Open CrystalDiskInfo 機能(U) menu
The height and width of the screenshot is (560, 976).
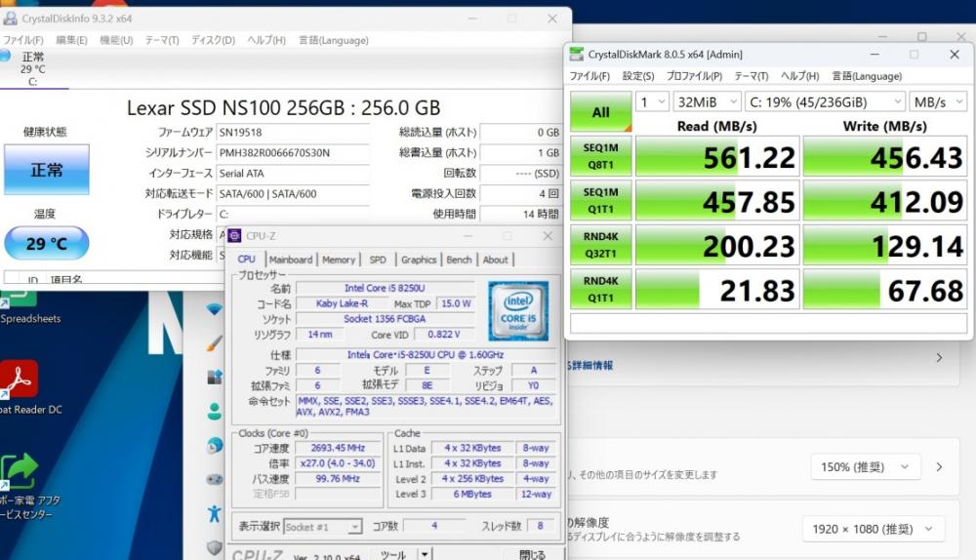coord(116,40)
